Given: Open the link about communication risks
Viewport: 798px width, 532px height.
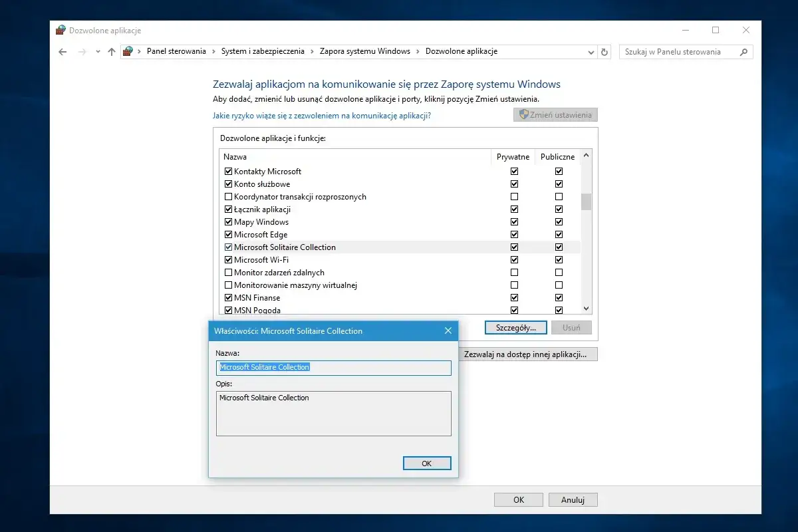Looking at the screenshot, I should [x=325, y=115].
